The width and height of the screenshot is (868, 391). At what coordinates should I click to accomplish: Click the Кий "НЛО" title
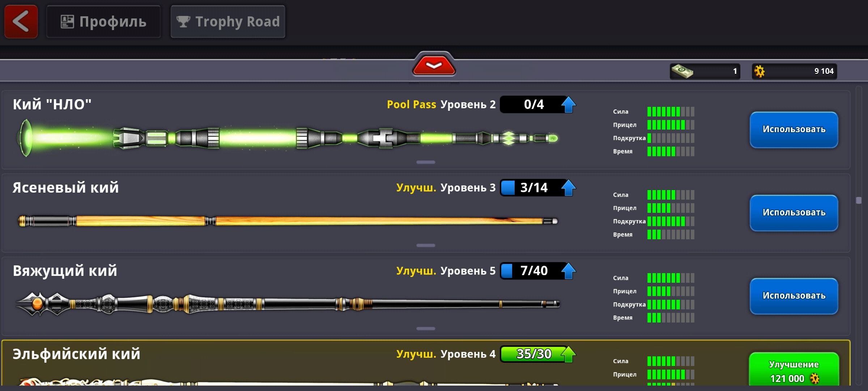pos(52,105)
